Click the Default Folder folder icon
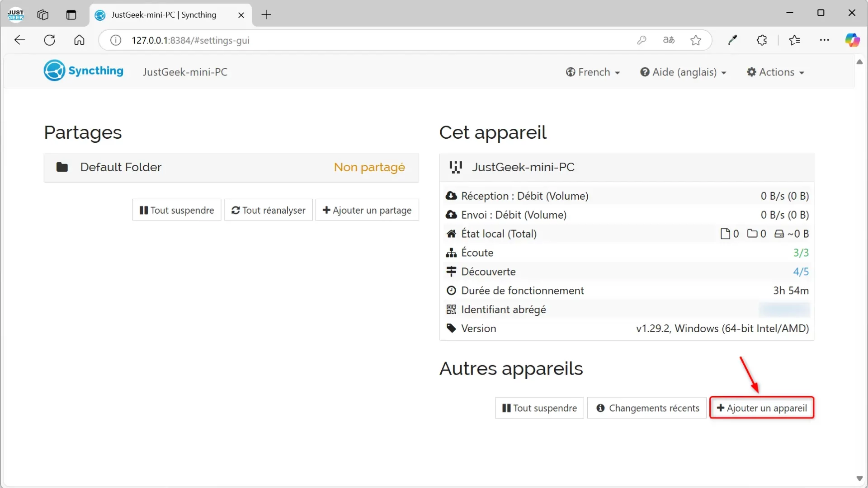 tap(62, 167)
